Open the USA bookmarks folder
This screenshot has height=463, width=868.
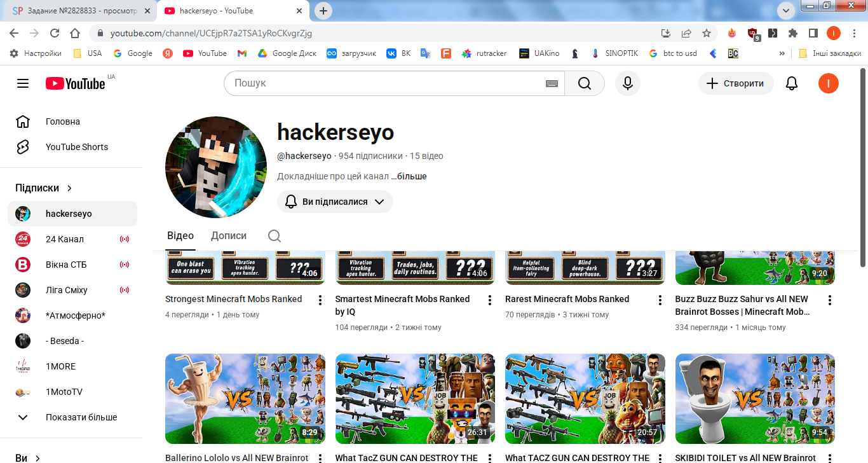[x=88, y=53]
